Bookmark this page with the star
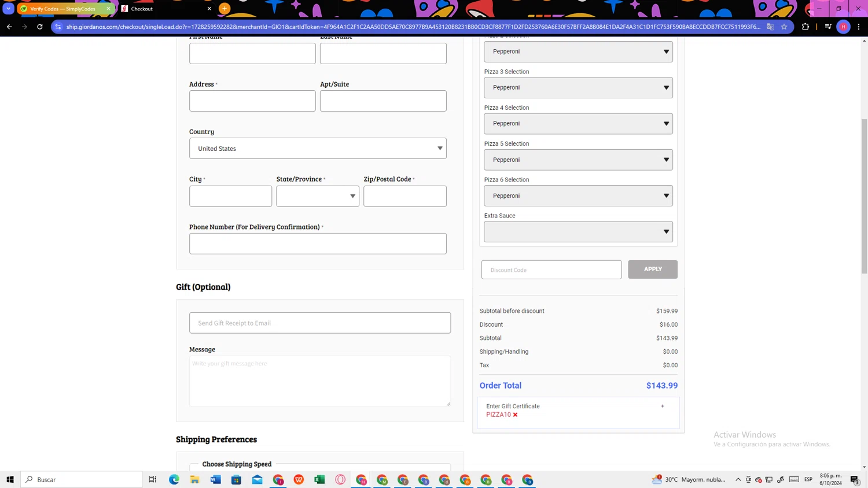 pos(784,27)
